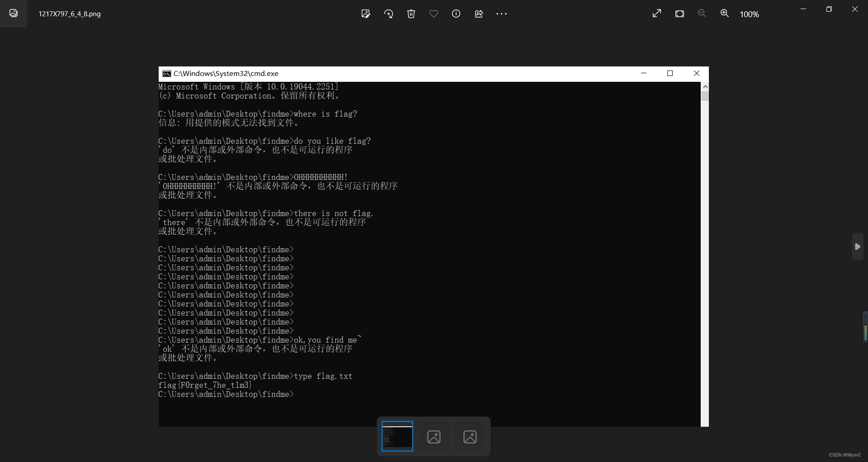Click the 'ok,you find me~' command text
The image size is (868, 462).
click(x=328, y=339)
